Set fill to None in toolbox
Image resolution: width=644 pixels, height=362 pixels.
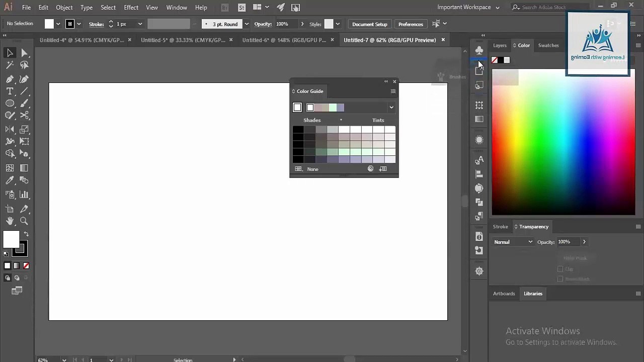[x=26, y=265]
